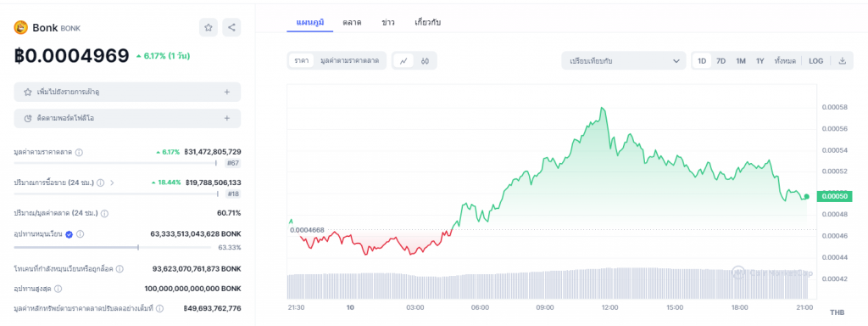Image resolution: width=868 pixels, height=326 pixels.
Task: Expand the 24-hour volume chevron arrow
Action: click(112, 183)
